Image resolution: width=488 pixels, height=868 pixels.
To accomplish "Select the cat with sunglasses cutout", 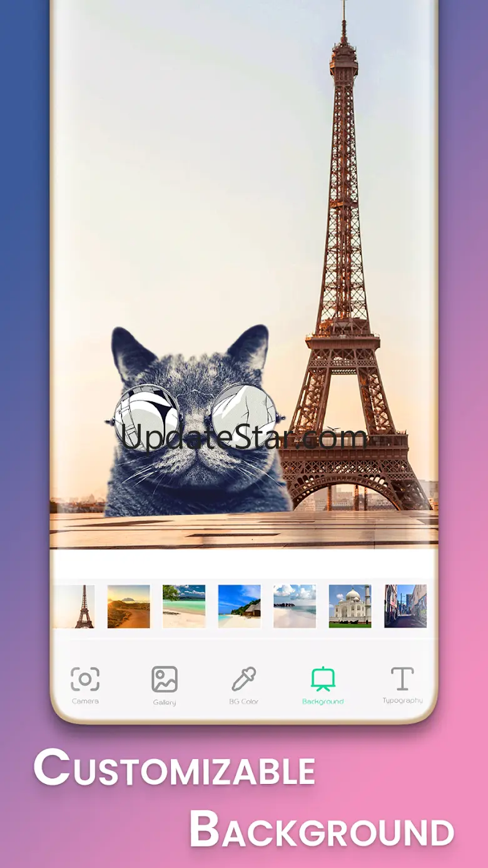I will click(x=196, y=421).
